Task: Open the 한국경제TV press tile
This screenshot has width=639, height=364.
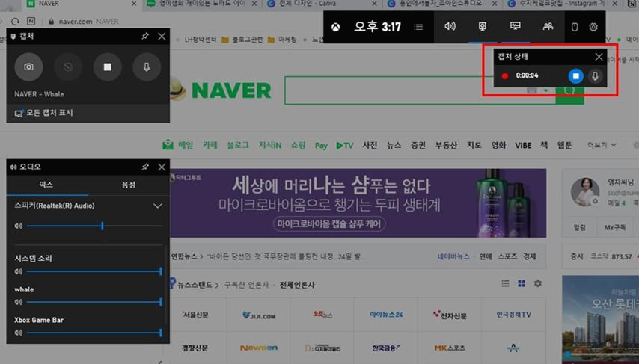Action: pos(513,315)
